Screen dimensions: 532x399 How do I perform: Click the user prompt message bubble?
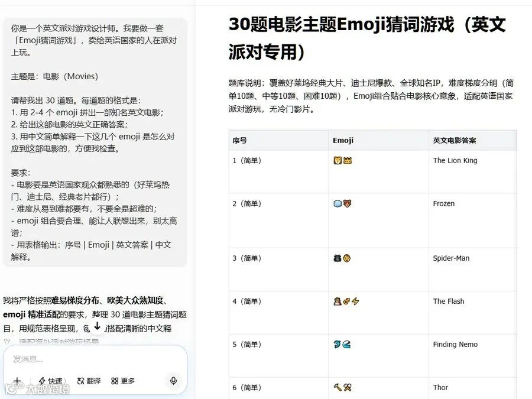coord(95,142)
